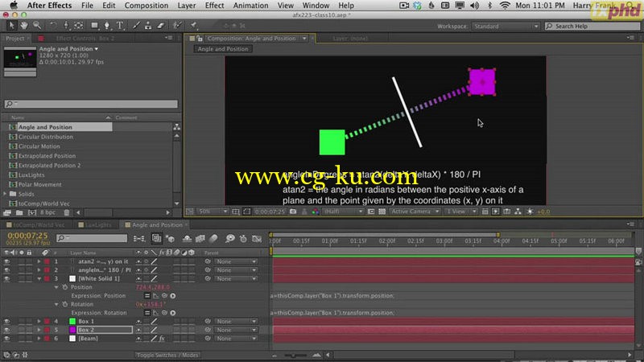Open the Layer menu

(187, 6)
